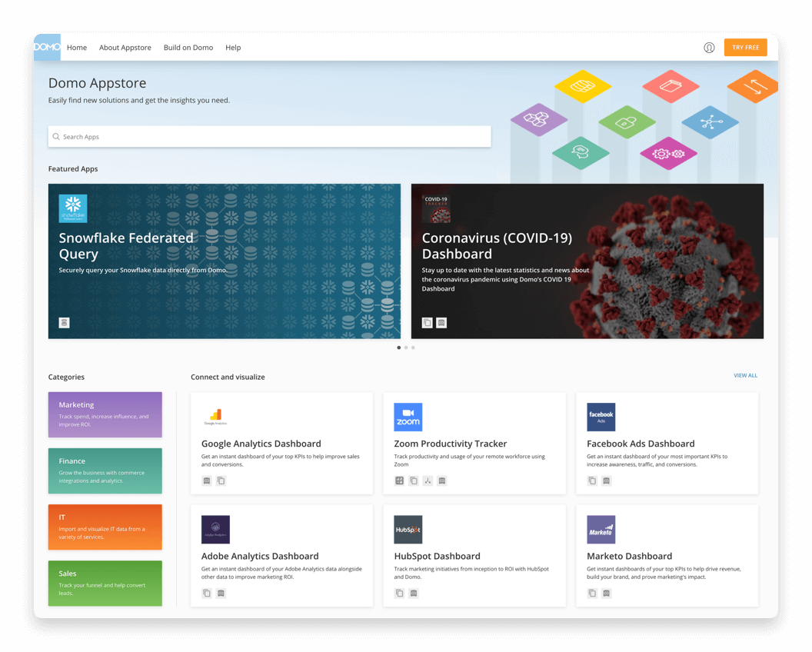Open the Google Analytics Dashboard title

pyautogui.click(x=261, y=444)
